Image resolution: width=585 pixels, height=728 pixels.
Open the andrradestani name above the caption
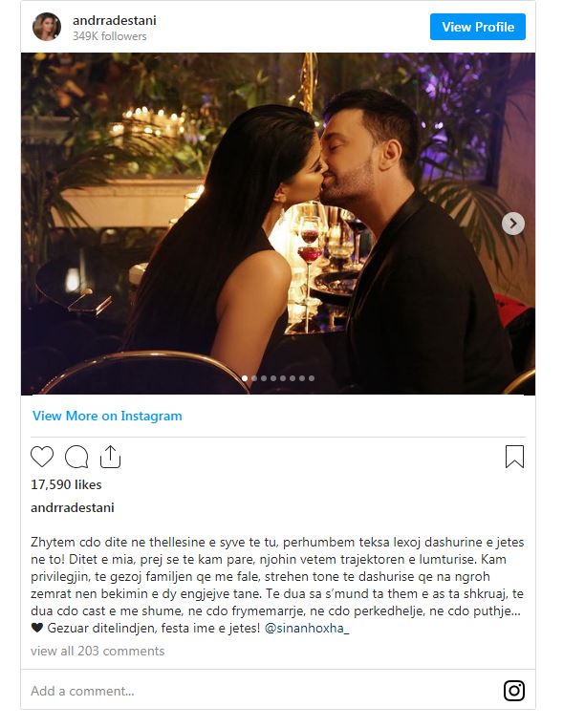click(72, 507)
